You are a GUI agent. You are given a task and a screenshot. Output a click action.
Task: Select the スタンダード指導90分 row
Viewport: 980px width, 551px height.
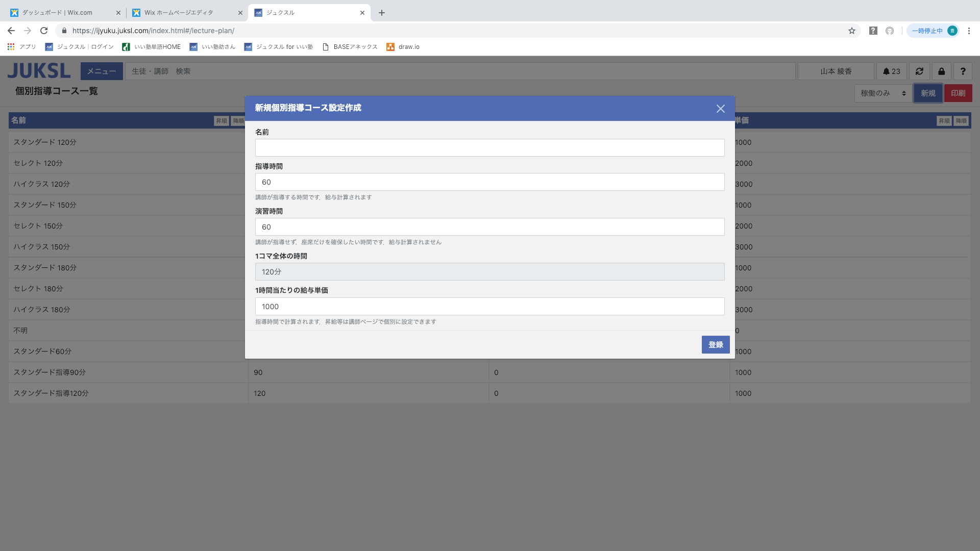489,372
